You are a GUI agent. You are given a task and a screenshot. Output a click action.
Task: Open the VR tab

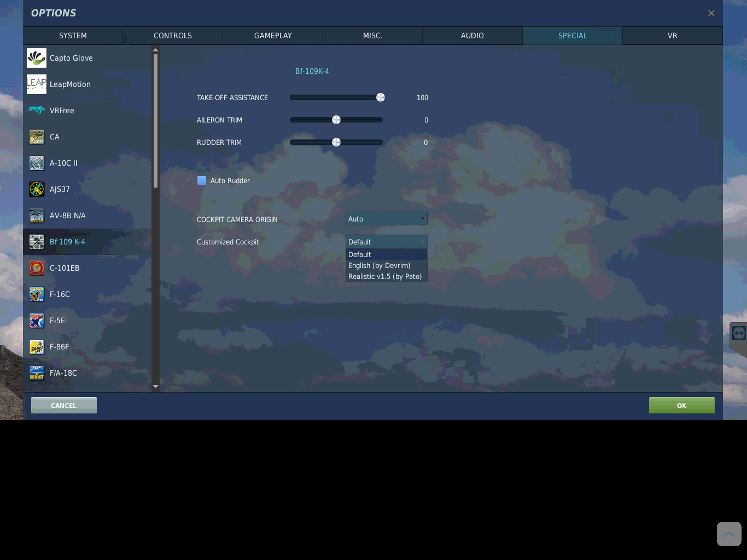point(672,36)
